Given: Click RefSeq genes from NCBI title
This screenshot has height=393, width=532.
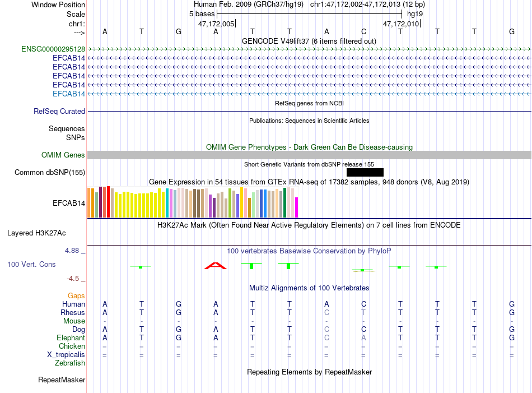Looking at the screenshot, I should click(x=309, y=103).
